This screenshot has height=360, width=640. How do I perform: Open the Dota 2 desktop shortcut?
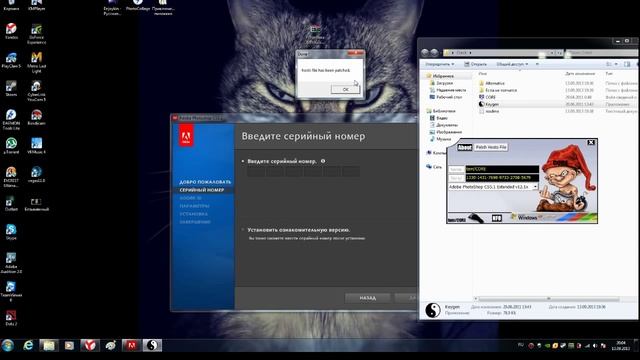pyautogui.click(x=11, y=318)
